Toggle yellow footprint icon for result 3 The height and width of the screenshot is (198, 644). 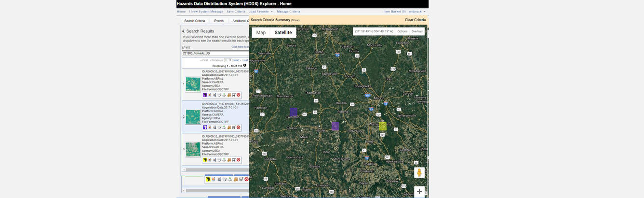(205, 159)
